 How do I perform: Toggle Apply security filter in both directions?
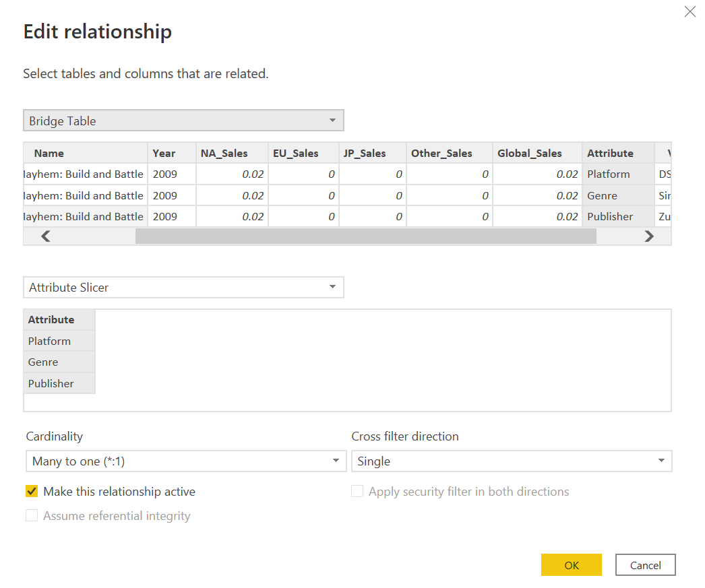pyautogui.click(x=357, y=492)
